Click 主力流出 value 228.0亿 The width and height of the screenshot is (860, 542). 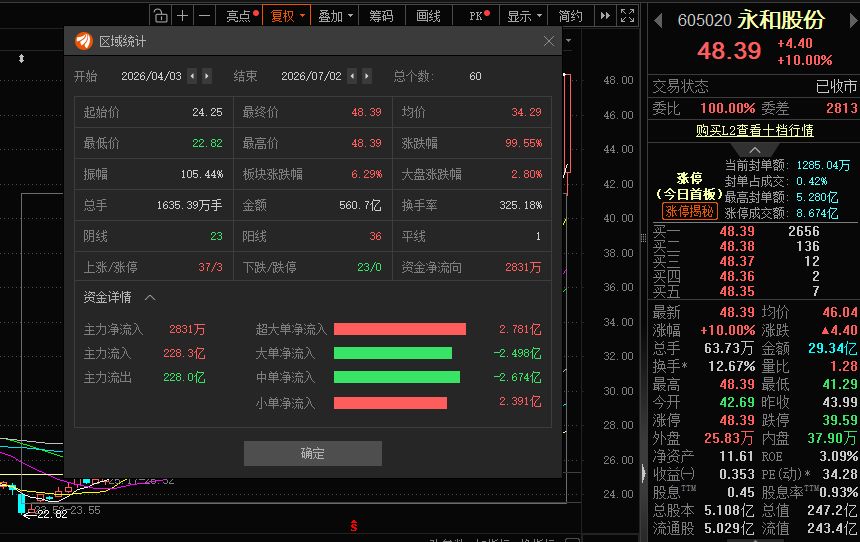184,377
